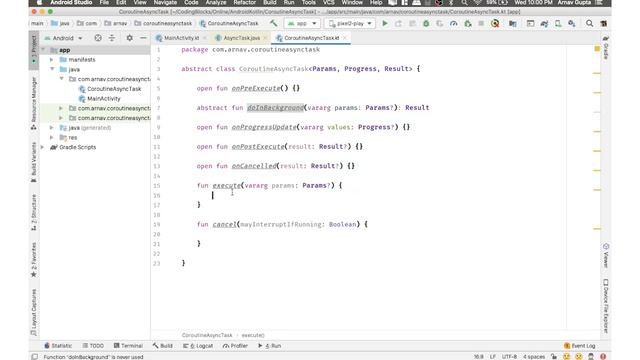Click the project panel settings gear icon

tap(129, 38)
